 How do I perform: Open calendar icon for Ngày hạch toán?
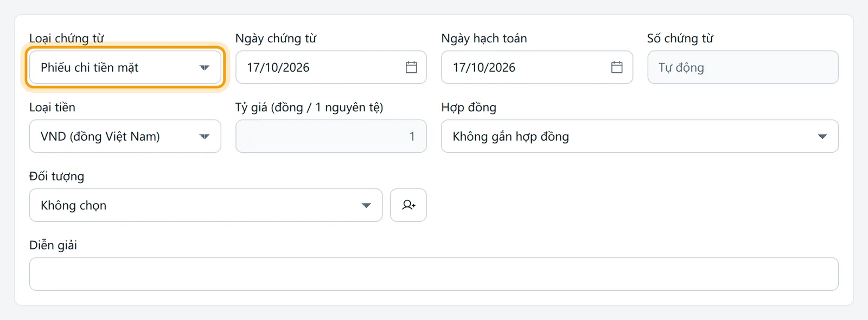click(x=617, y=67)
